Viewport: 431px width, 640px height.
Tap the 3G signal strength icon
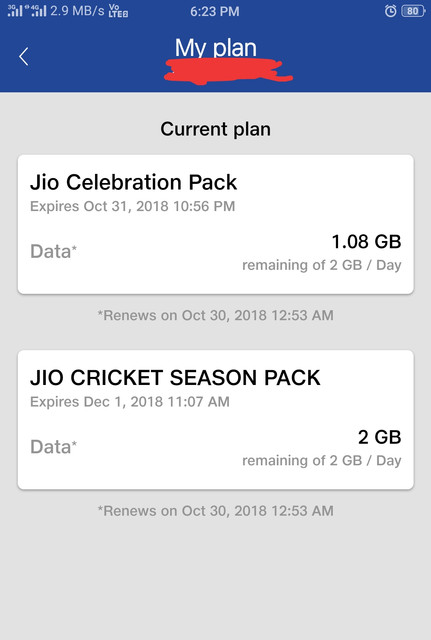(16, 11)
